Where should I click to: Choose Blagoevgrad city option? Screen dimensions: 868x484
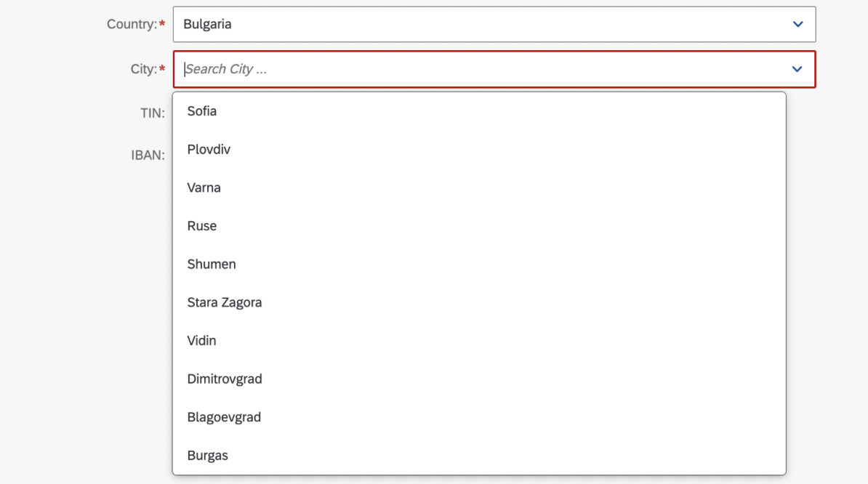tap(479, 417)
